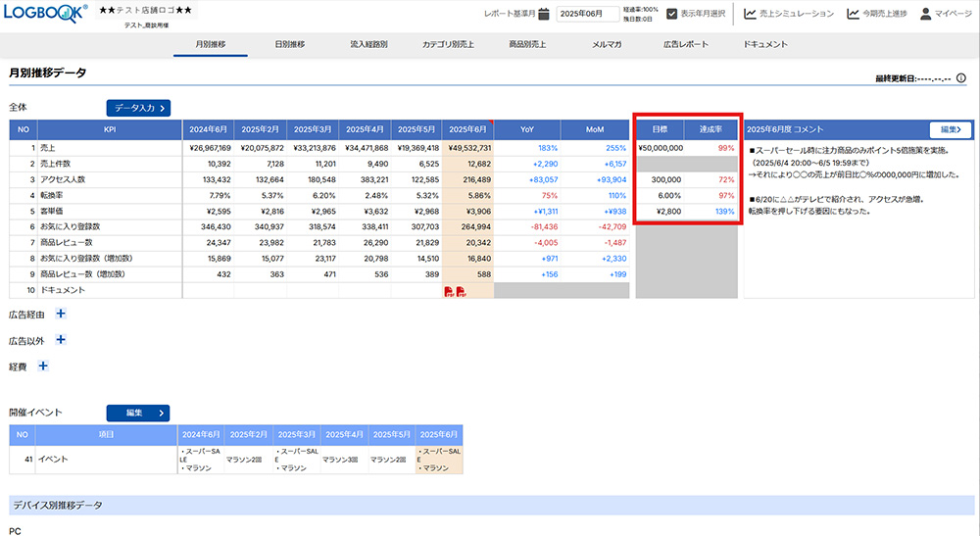
Task: Select the 達成率 column header
Action: click(x=711, y=129)
